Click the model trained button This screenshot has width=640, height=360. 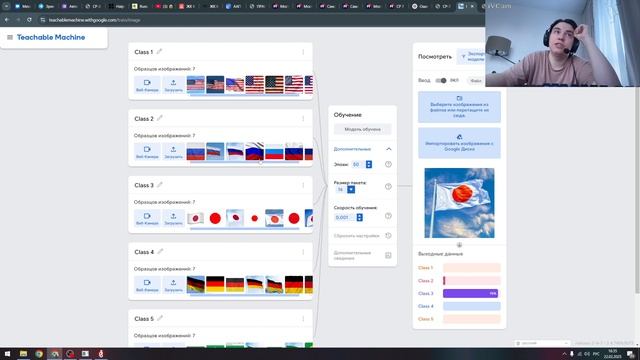pos(362,129)
